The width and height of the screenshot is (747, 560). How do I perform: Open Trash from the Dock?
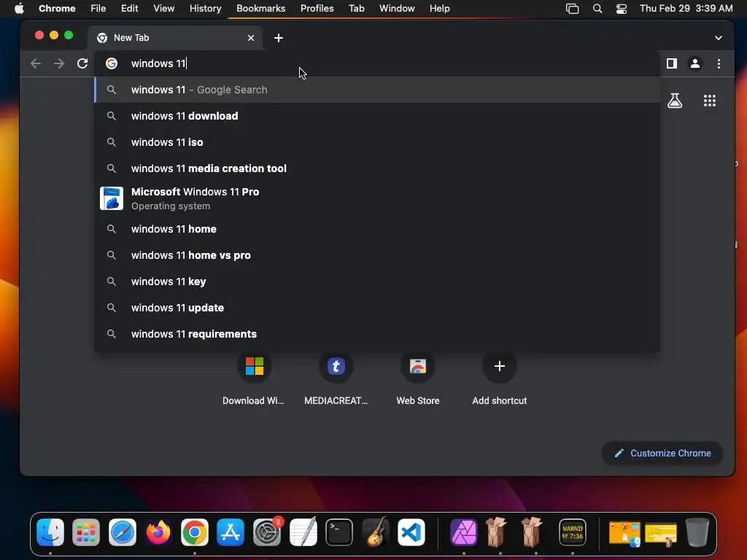point(697,532)
